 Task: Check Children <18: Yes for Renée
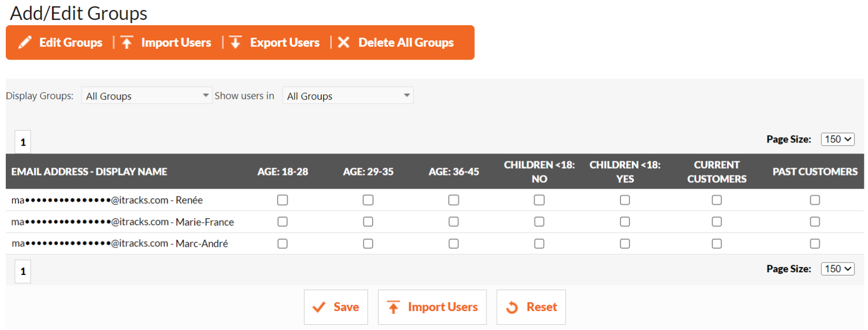[625, 200]
